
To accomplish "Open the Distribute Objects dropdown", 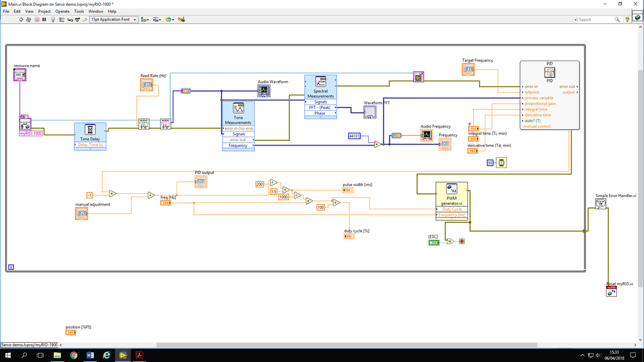I will click(157, 20).
